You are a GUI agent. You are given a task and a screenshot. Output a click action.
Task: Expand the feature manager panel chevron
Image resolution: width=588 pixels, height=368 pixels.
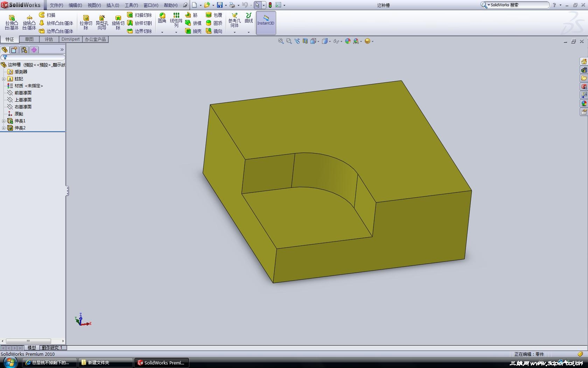coord(62,50)
